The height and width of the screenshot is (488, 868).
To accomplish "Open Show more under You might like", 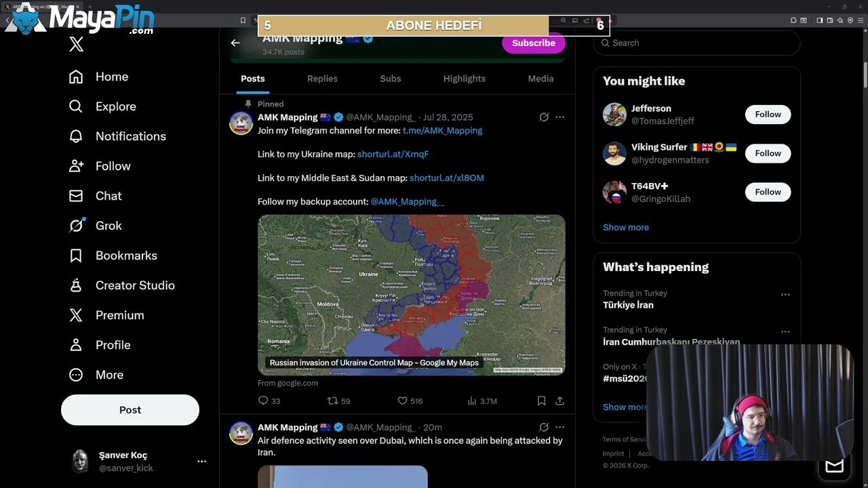I will coord(626,227).
